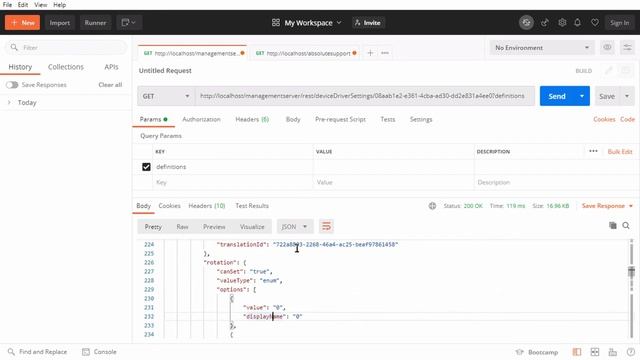This screenshot has height=360, width=640.
Task: Open the GET method dropdown
Action: (x=166, y=96)
